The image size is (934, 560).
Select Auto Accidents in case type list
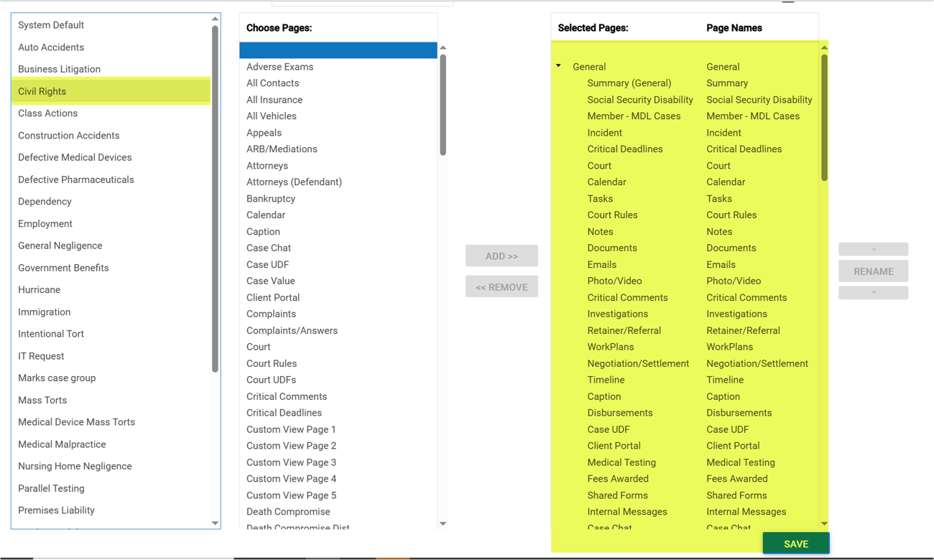51,47
